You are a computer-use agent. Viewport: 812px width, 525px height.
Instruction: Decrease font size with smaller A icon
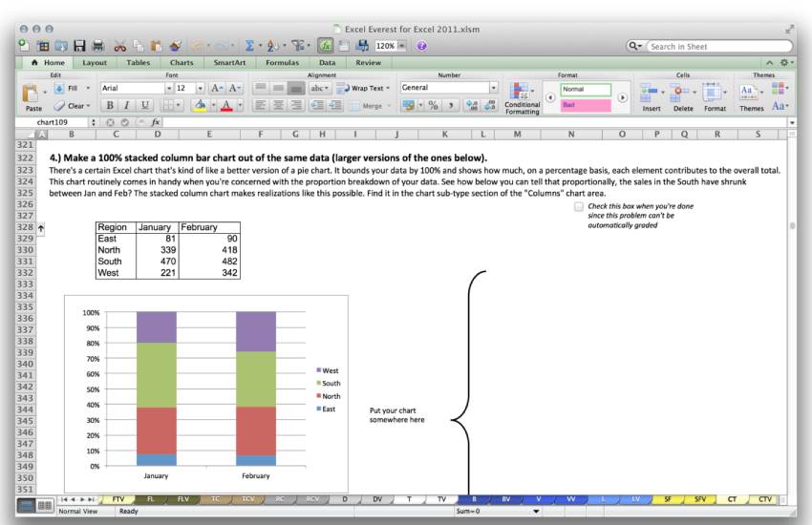[234, 88]
